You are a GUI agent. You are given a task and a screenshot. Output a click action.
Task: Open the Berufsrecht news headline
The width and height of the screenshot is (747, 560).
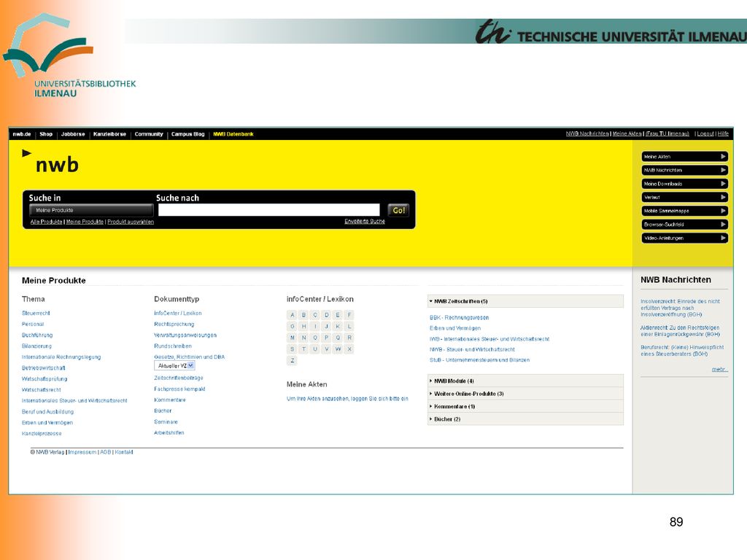[x=682, y=351]
